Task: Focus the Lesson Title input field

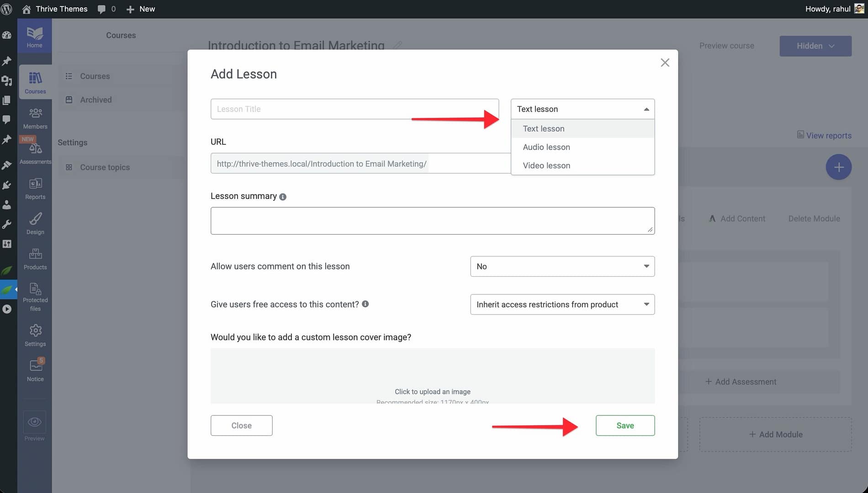Action: [354, 109]
